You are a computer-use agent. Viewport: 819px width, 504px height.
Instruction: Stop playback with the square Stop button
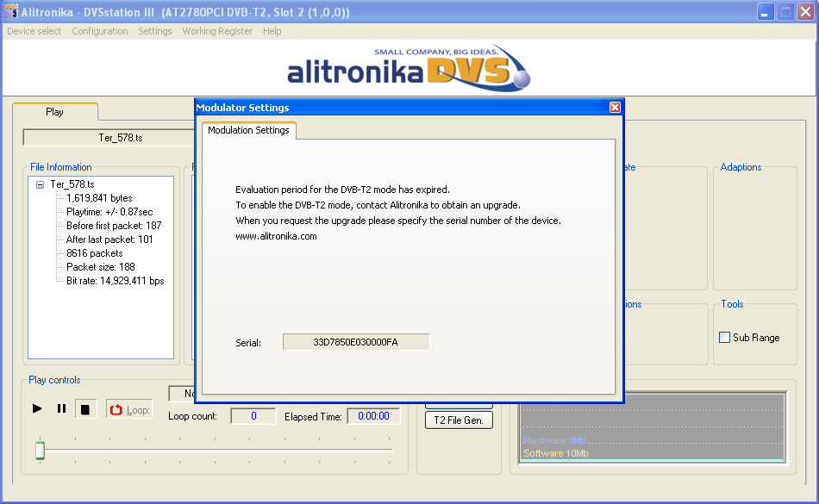[85, 409]
